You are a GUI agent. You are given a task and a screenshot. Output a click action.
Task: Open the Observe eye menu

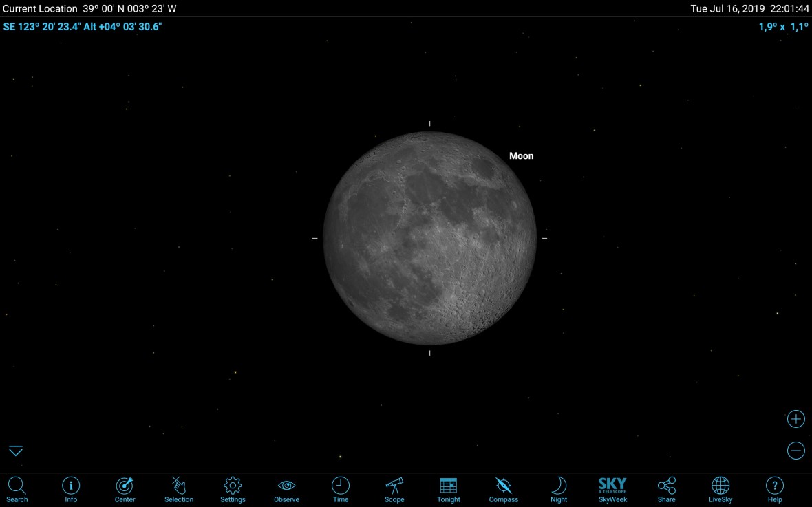point(286,489)
